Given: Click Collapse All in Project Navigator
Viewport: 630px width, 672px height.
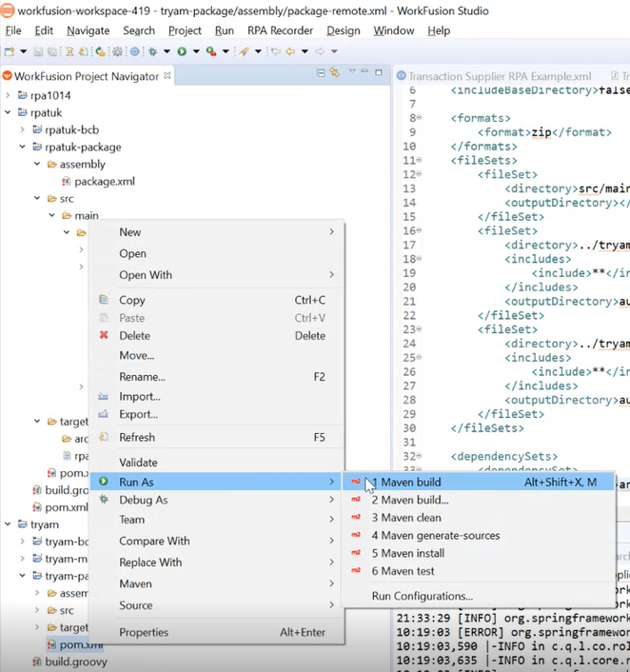Looking at the screenshot, I should tap(321, 73).
